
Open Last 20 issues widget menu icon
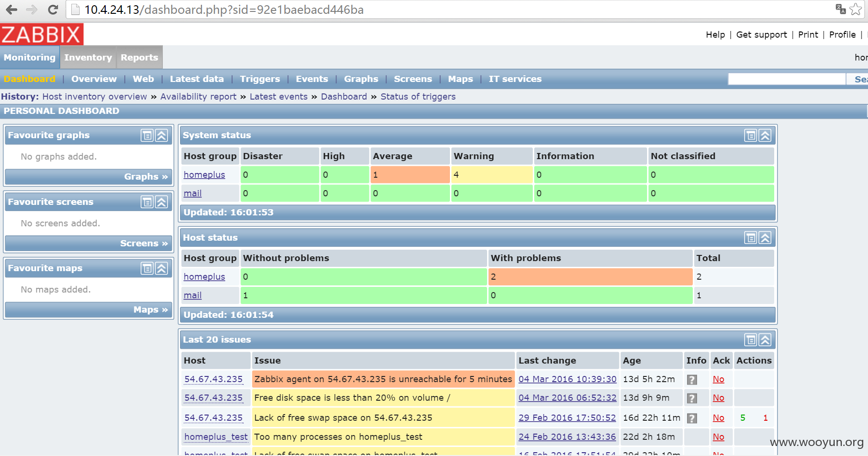point(750,340)
